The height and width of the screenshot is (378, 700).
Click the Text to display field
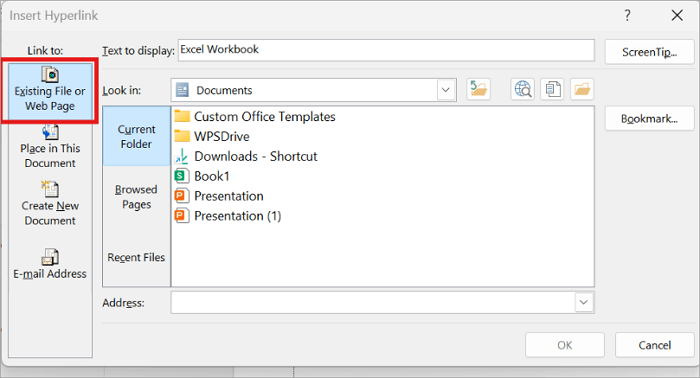tap(386, 50)
